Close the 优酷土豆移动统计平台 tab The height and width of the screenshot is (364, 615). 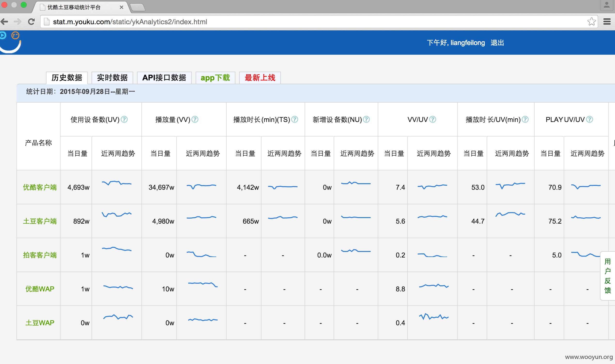pos(122,7)
